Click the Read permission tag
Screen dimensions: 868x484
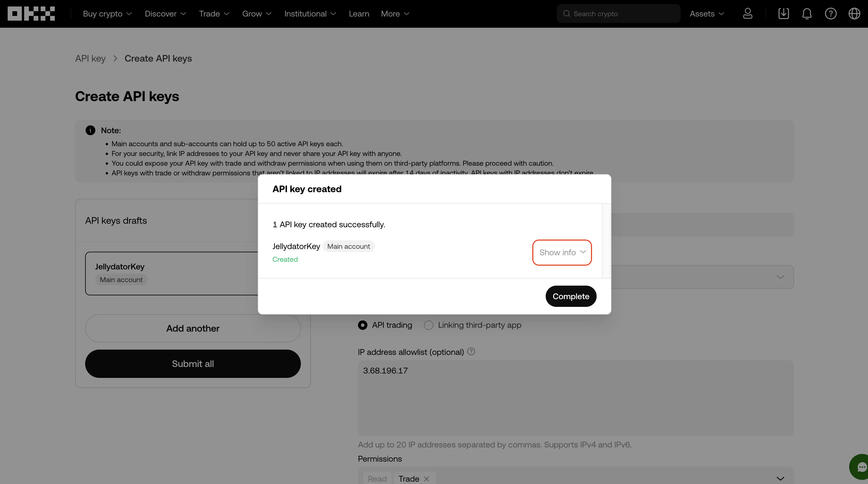click(377, 479)
